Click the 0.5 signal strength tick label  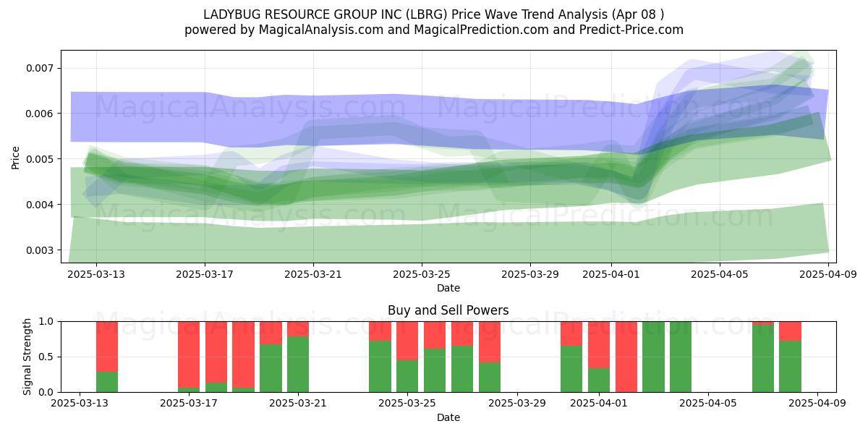[x=46, y=357]
